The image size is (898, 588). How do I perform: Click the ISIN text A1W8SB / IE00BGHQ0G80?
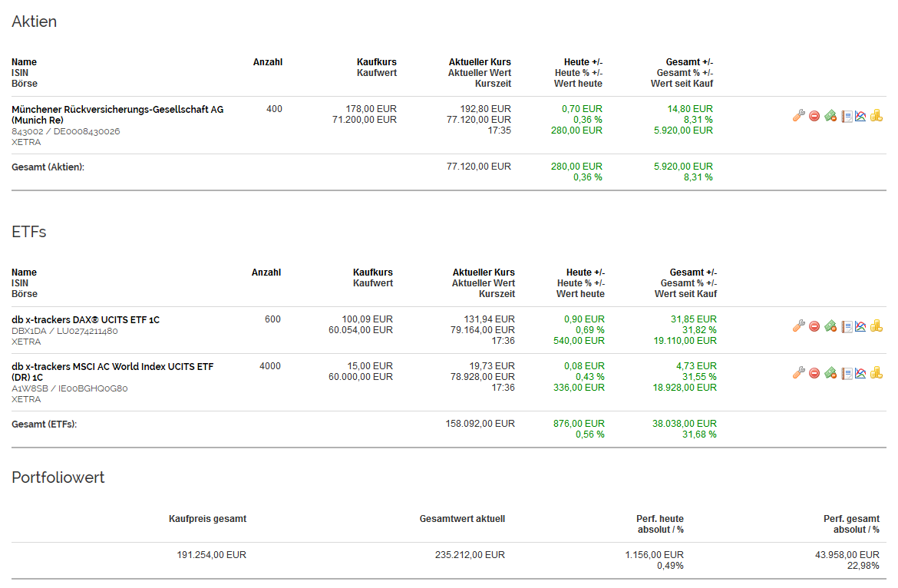69,388
